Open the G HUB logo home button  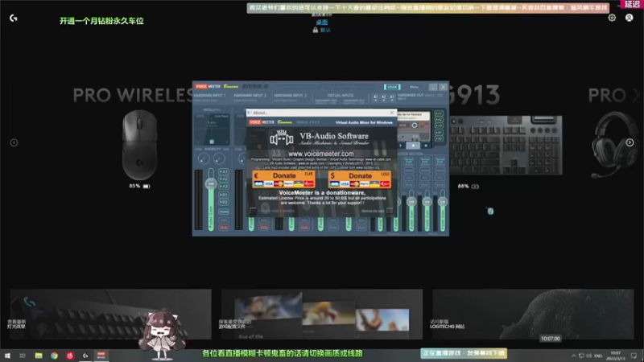(14, 18)
